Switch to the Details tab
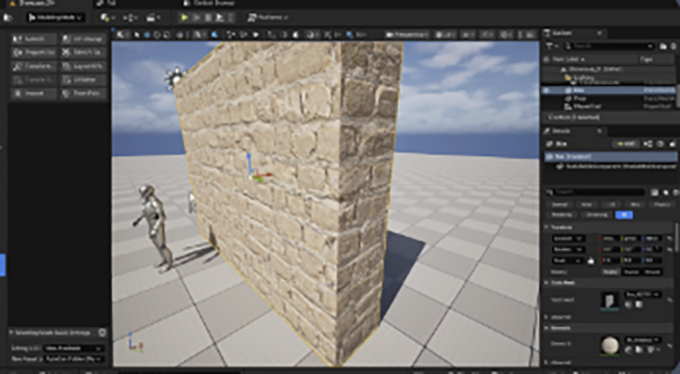Image resolution: width=680 pixels, height=374 pixels. pos(572,131)
